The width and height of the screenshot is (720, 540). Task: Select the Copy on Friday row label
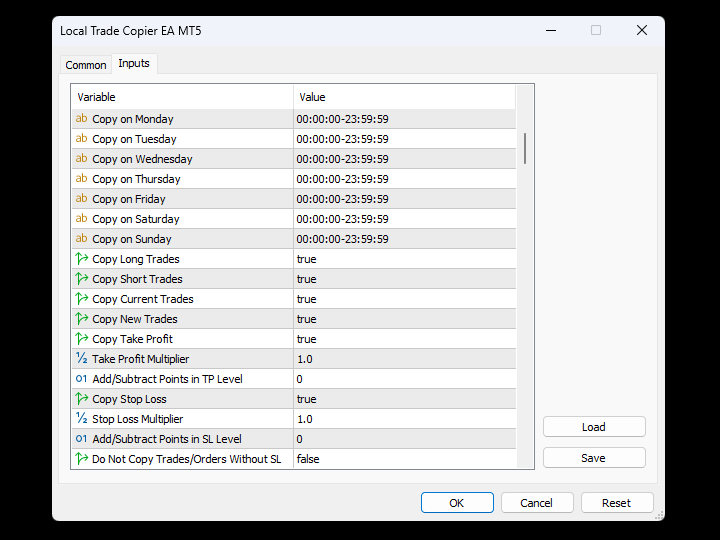[129, 199]
